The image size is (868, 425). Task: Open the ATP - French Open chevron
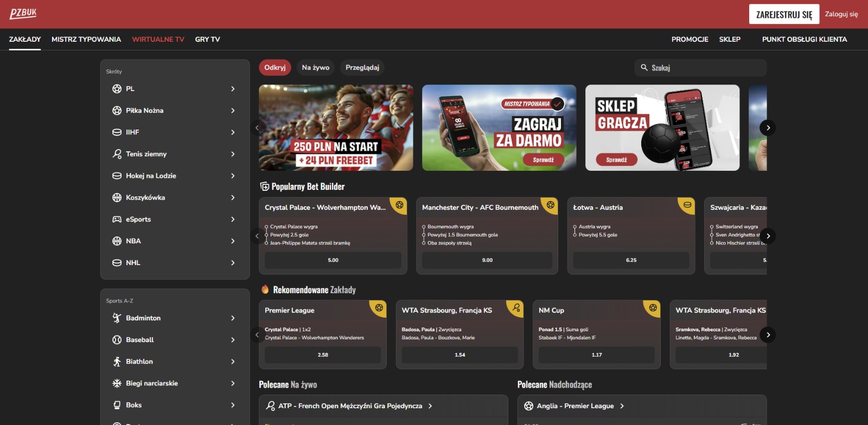(430, 406)
